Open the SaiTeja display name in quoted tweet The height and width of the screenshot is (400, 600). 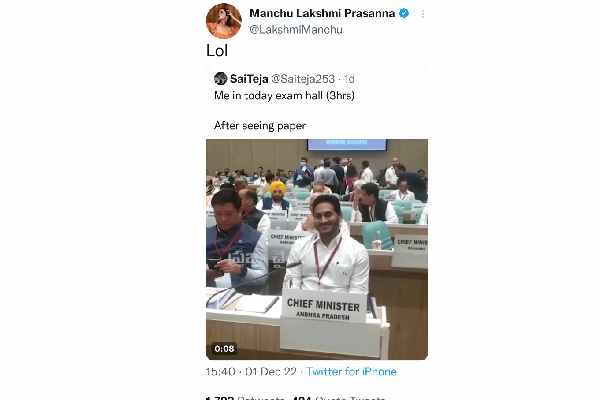coord(249,79)
